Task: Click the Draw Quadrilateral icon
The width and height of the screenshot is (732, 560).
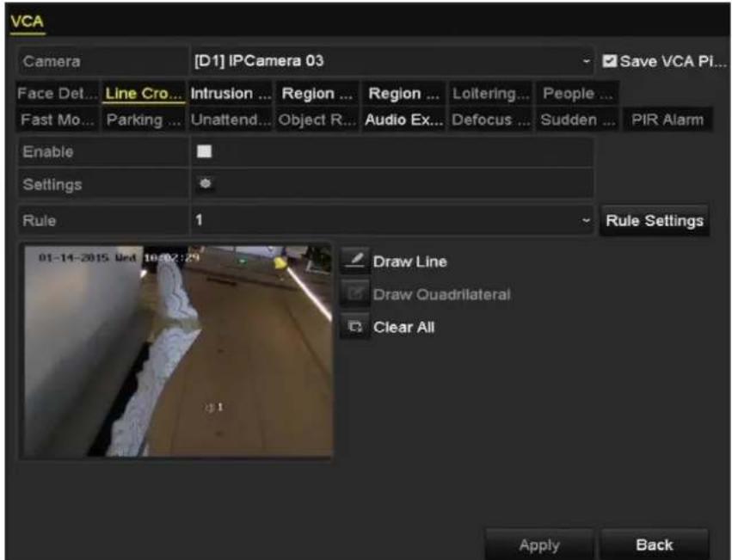Action: pyautogui.click(x=354, y=294)
